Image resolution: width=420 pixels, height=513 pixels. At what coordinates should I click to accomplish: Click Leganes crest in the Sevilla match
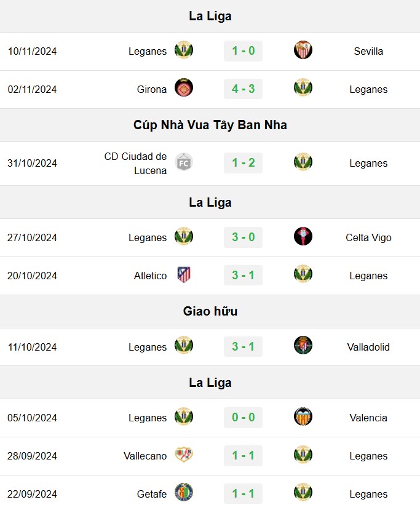(x=183, y=50)
